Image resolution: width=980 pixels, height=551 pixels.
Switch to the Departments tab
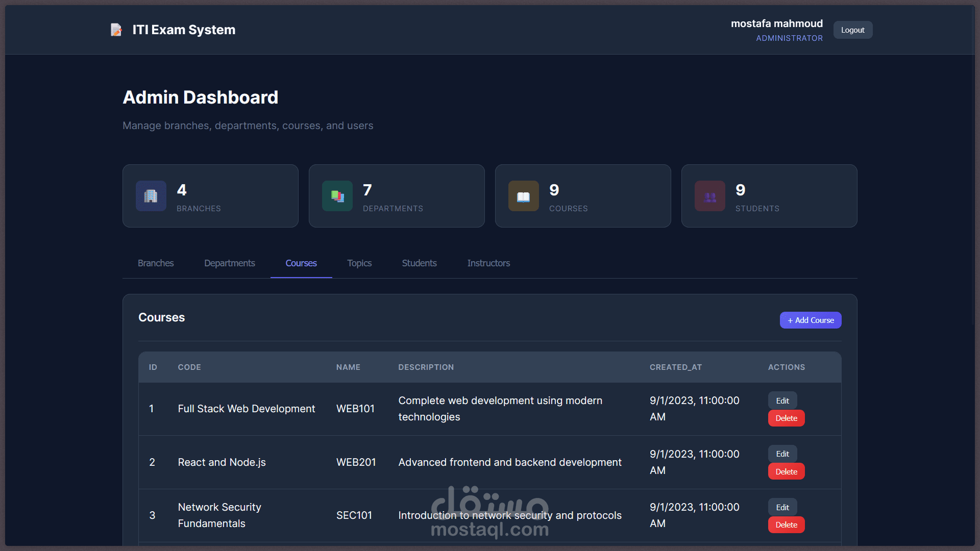pos(229,263)
